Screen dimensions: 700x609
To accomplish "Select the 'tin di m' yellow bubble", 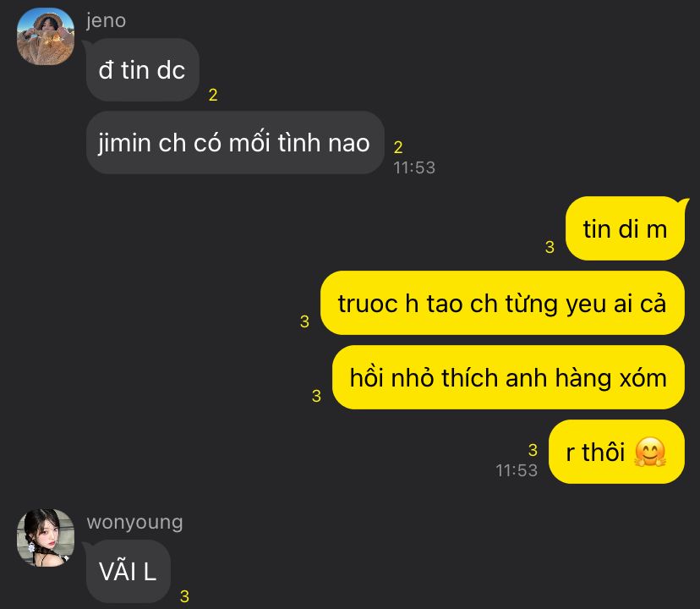I will pos(625,228).
